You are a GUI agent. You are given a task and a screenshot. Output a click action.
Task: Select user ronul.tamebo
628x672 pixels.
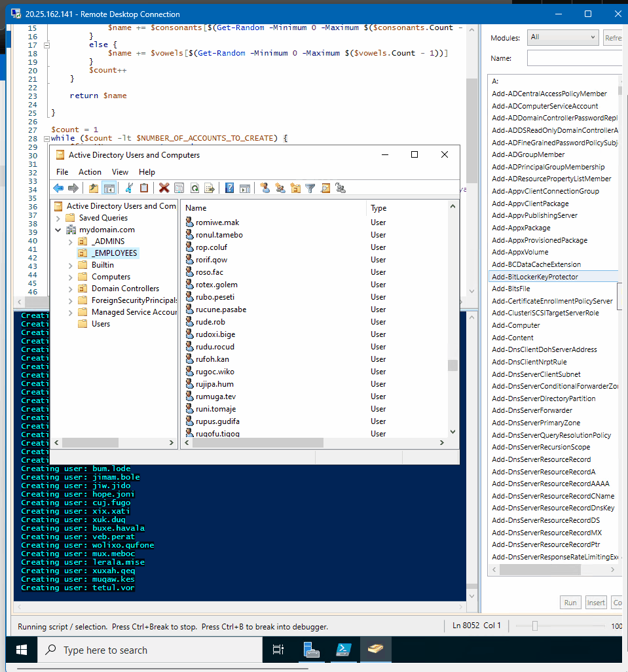point(219,235)
